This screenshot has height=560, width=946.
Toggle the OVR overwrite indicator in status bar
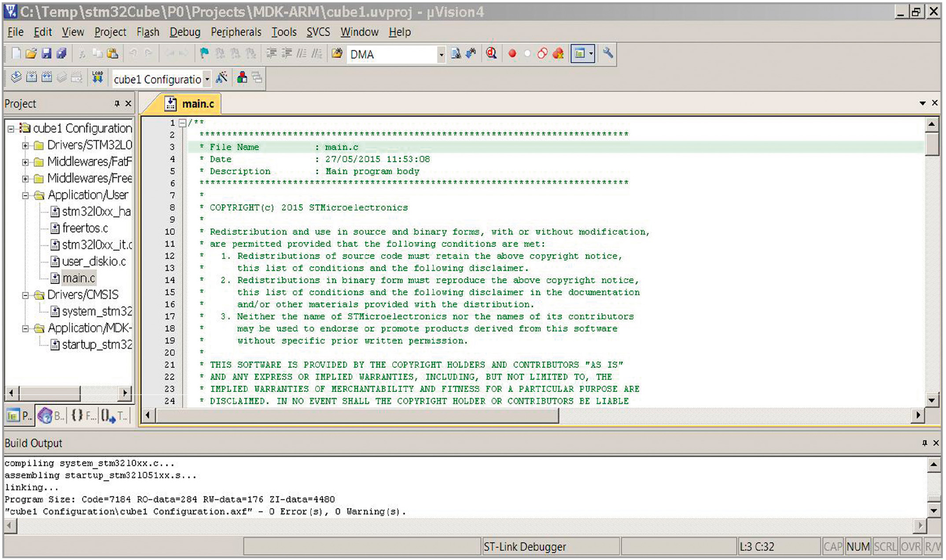911,547
